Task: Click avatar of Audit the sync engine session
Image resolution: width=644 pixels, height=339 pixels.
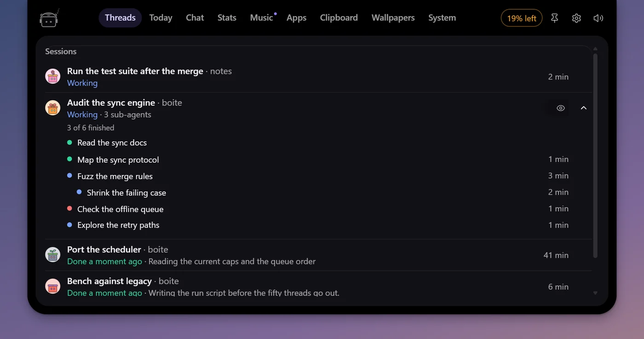Action: point(53,108)
